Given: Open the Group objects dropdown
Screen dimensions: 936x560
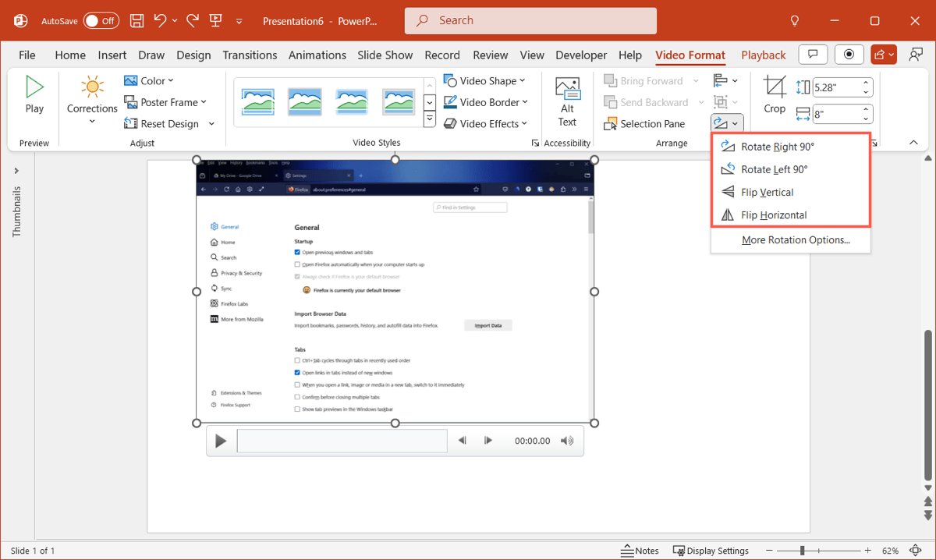Looking at the screenshot, I should point(725,102).
